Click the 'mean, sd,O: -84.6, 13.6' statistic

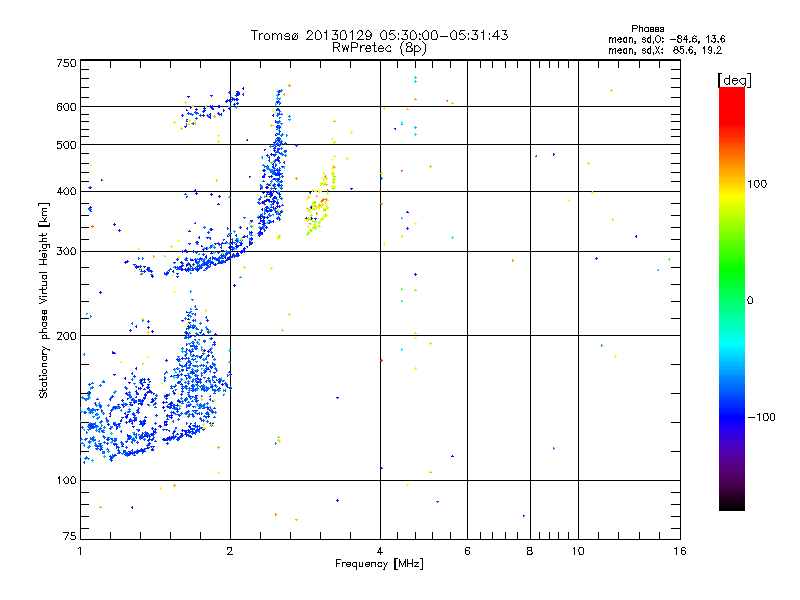666,39
